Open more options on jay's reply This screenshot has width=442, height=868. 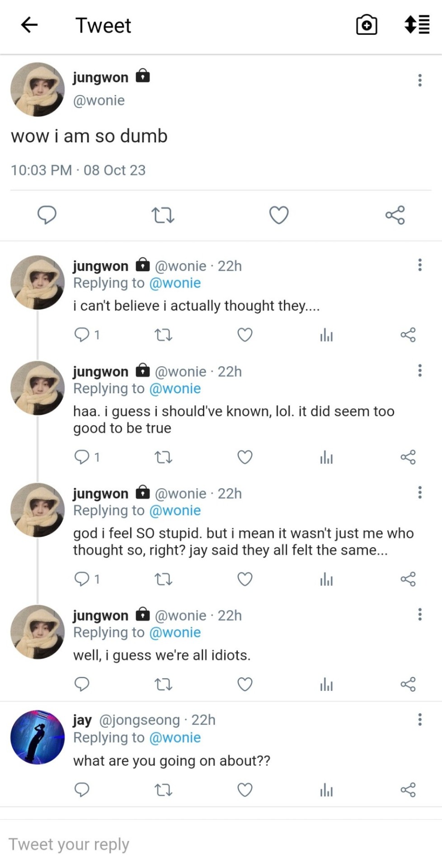(420, 720)
